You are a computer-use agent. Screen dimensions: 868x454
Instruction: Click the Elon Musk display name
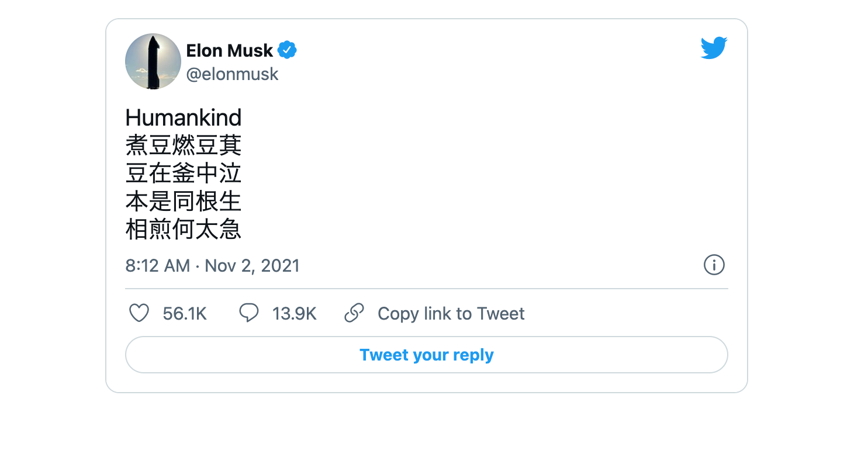[229, 51]
